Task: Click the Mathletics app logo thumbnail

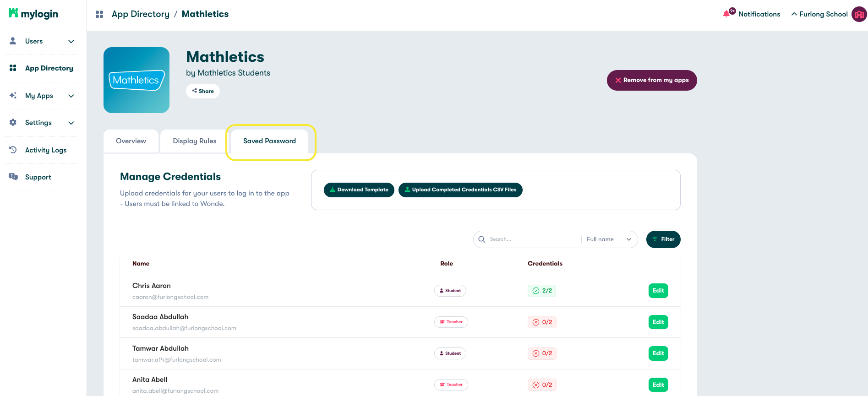Action: coord(136,80)
